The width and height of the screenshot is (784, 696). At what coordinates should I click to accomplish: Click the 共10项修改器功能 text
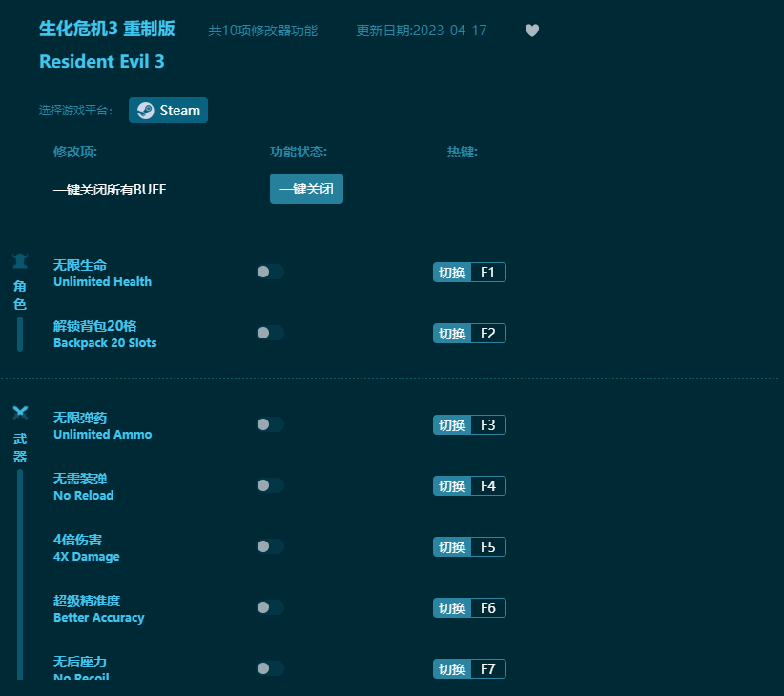(263, 31)
